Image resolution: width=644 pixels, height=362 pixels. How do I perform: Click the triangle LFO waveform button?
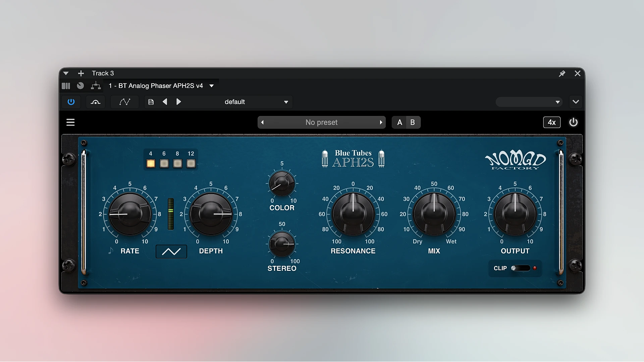171,251
